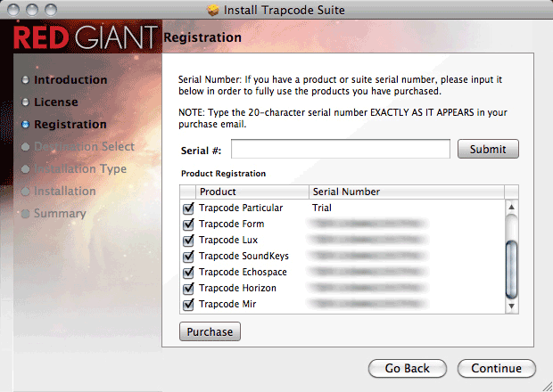Image resolution: width=553 pixels, height=392 pixels.
Task: Click the License step bullet
Action: tap(25, 102)
